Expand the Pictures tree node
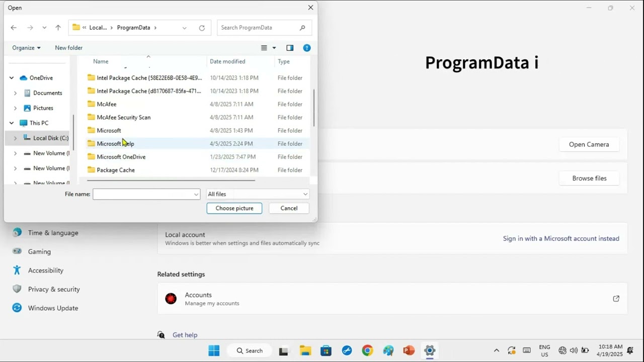This screenshot has height=362, width=644. coord(15,108)
